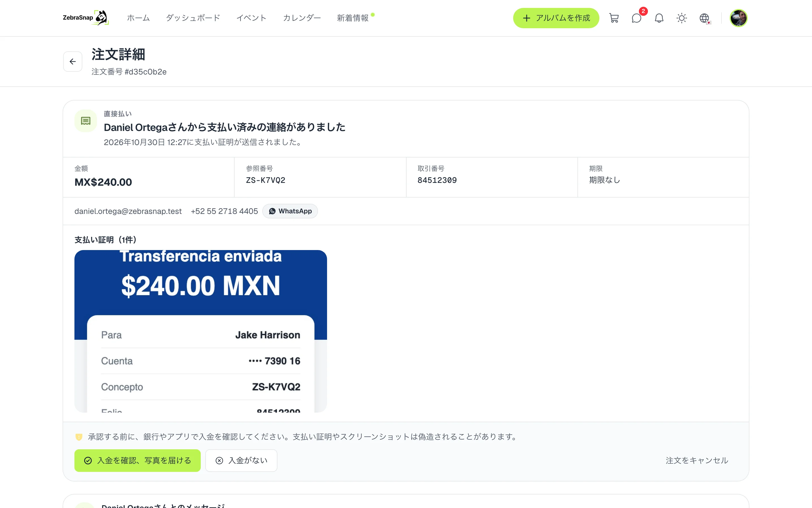Click the 注文をキャンセル link

(x=697, y=460)
